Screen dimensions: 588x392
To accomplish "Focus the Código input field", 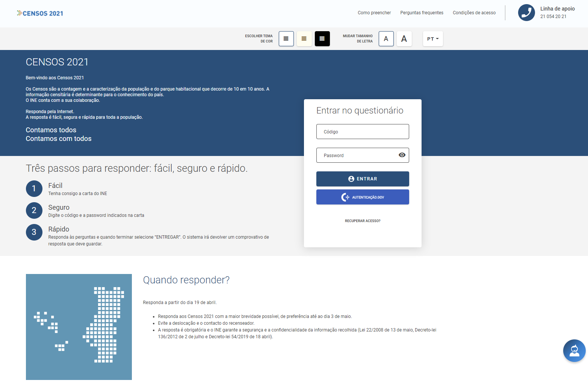I will coord(362,132).
